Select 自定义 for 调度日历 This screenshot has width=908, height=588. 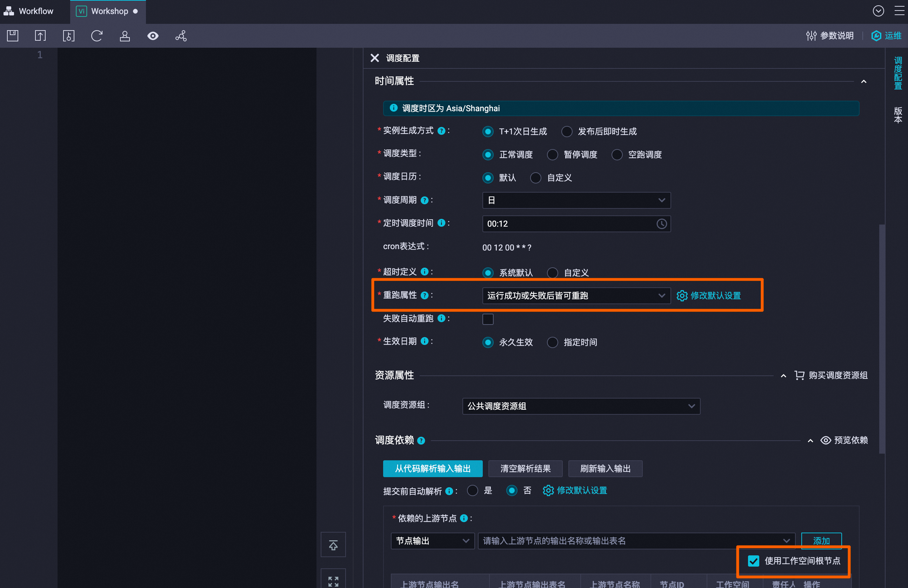(x=536, y=178)
